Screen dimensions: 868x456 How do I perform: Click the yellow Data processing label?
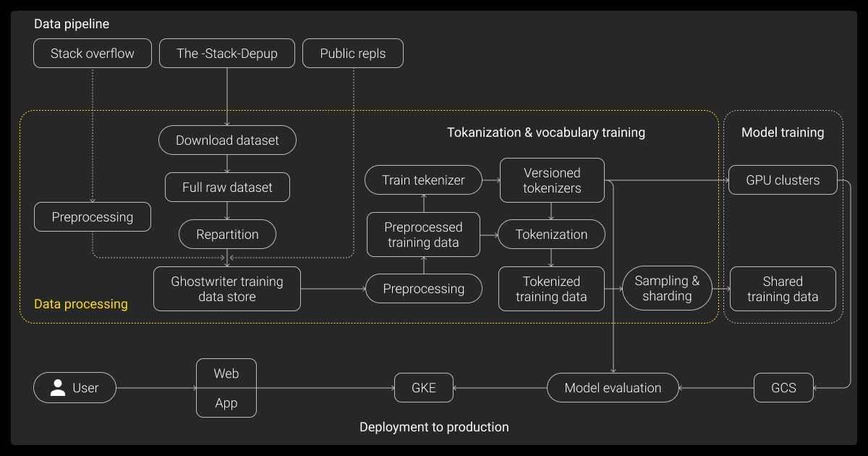(x=81, y=304)
